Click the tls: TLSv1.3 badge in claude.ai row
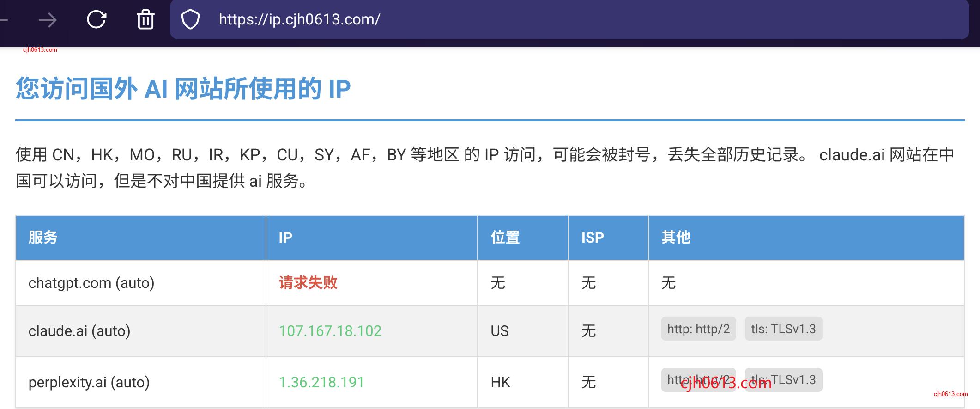Viewport: 980px width, 409px height. [784, 329]
